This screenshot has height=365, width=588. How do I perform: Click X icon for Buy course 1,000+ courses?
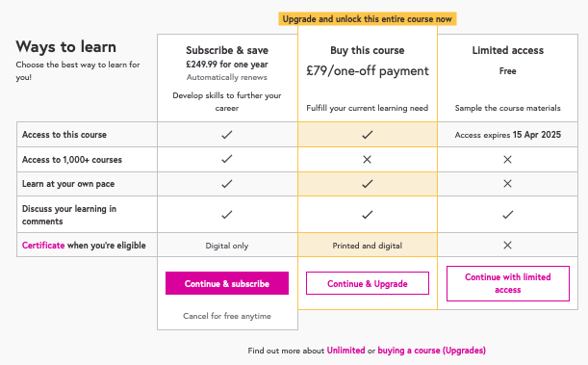(367, 160)
